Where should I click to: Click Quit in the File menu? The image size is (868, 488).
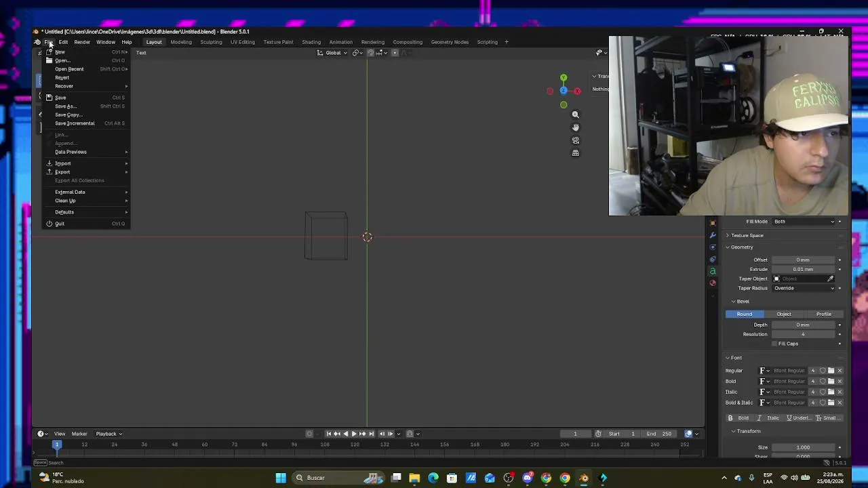pos(85,224)
